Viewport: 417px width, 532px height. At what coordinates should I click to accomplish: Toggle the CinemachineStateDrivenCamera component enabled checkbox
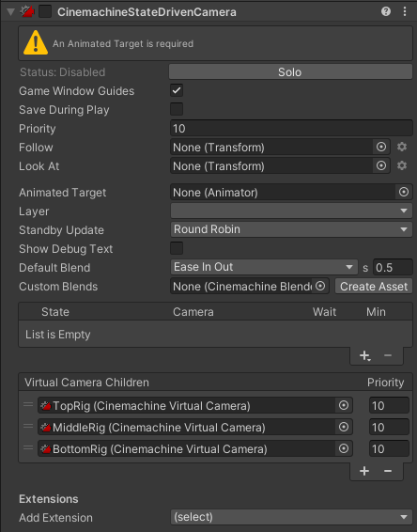click(45, 12)
